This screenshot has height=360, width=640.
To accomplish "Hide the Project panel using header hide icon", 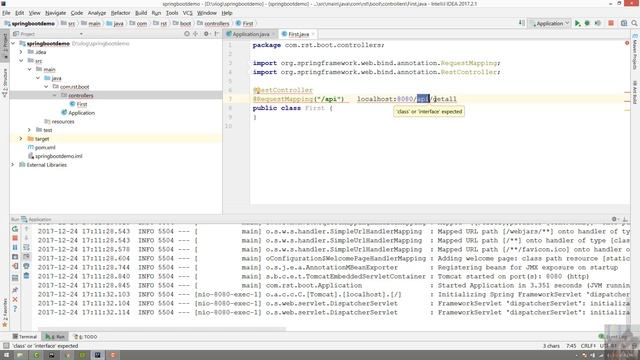I will 216,34.
